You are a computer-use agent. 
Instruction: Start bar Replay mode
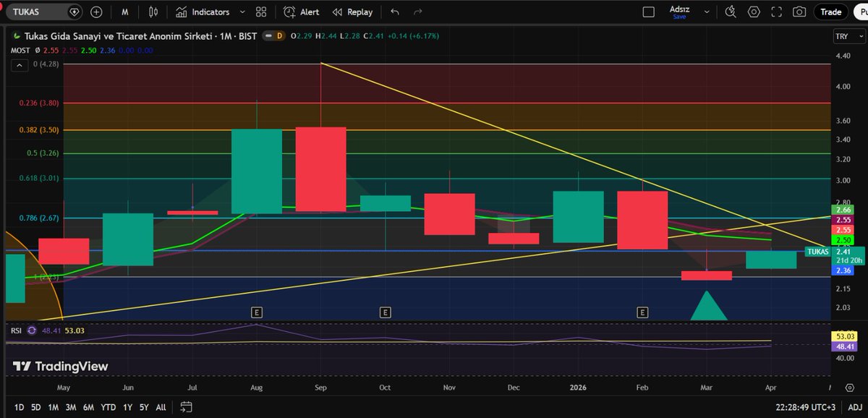352,12
